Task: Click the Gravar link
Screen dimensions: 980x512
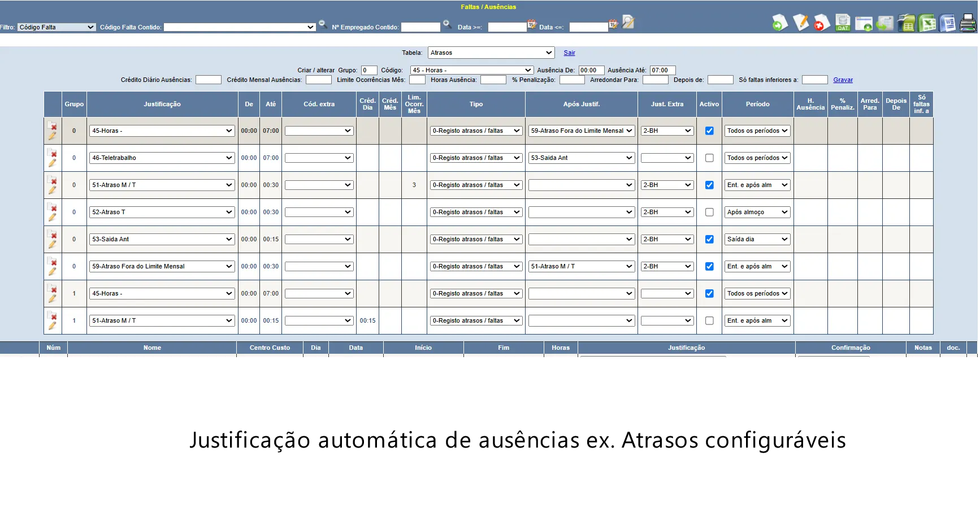Action: click(x=843, y=80)
